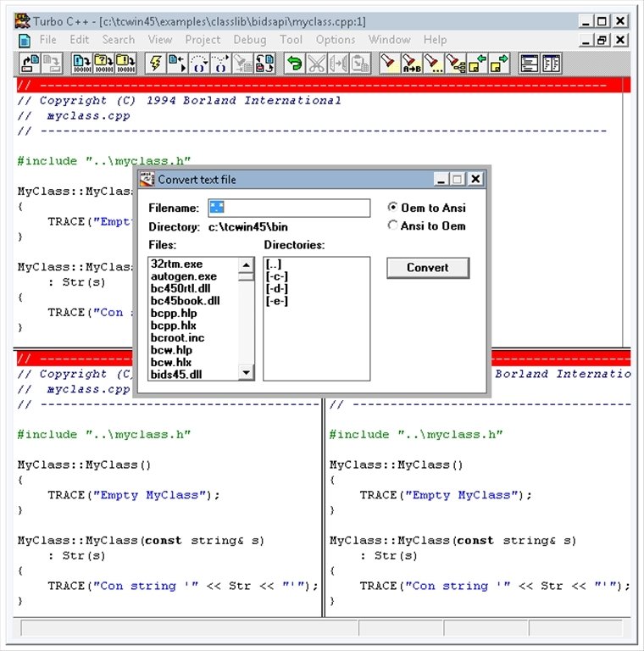Click the compile icon with blue document
This screenshot has width=644, height=651.
click(81, 64)
